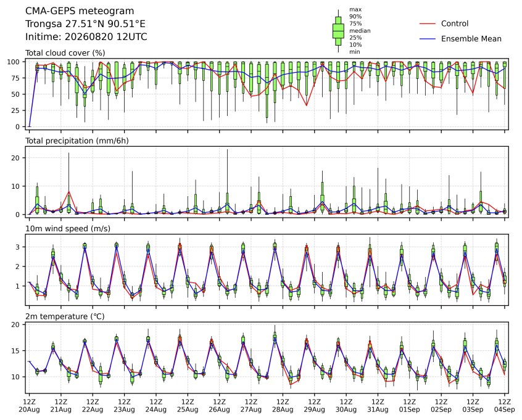
Task: Click the red Control legend line
Action: [428, 24]
